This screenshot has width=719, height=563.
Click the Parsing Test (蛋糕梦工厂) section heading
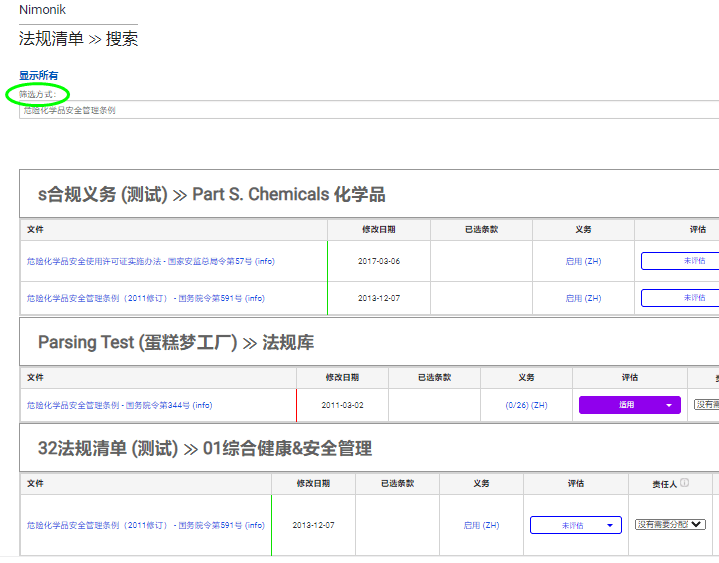(x=137, y=342)
